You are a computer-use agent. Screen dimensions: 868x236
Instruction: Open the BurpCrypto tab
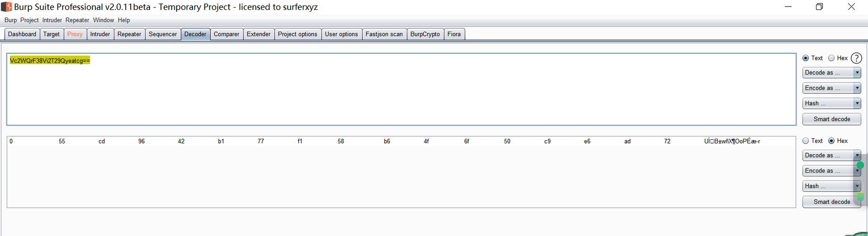(425, 34)
